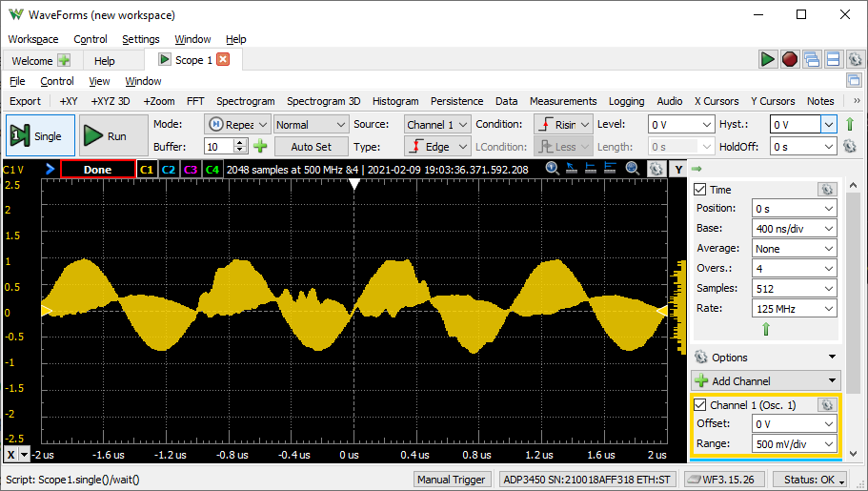Open the Workspace menu
Screen dimensions: 868x491
(x=33, y=39)
